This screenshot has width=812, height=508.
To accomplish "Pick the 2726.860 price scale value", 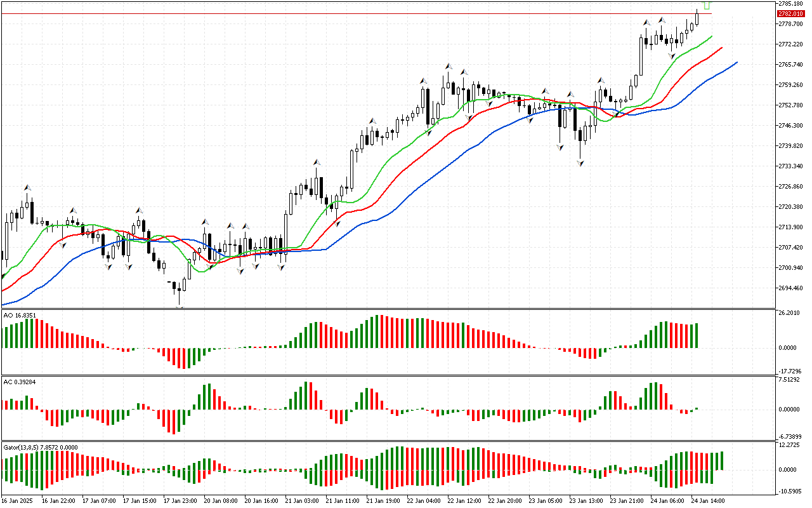I will 790,187.
